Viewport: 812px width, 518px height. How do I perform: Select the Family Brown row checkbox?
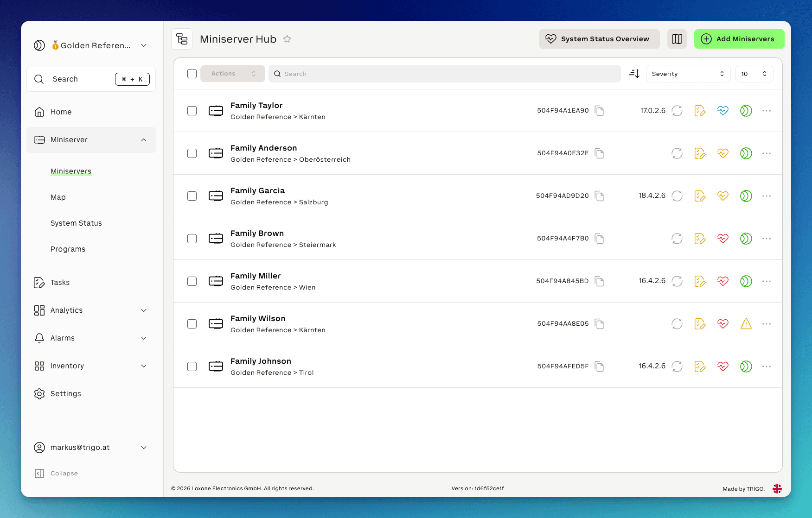pyautogui.click(x=192, y=239)
